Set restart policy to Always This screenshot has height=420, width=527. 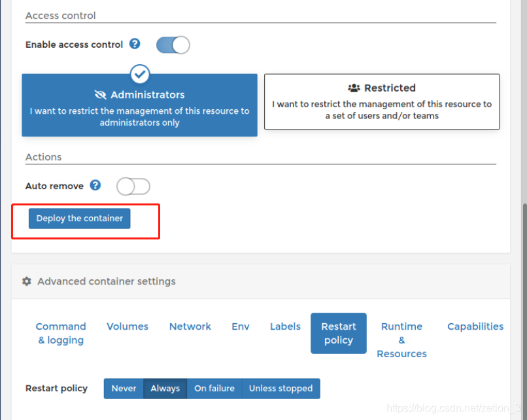(x=165, y=389)
